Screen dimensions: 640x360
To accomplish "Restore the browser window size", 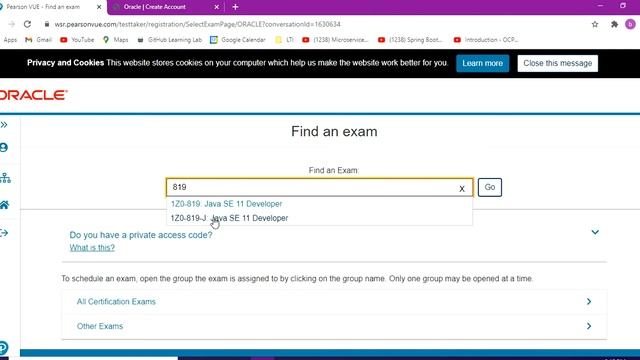I will [623, 6].
